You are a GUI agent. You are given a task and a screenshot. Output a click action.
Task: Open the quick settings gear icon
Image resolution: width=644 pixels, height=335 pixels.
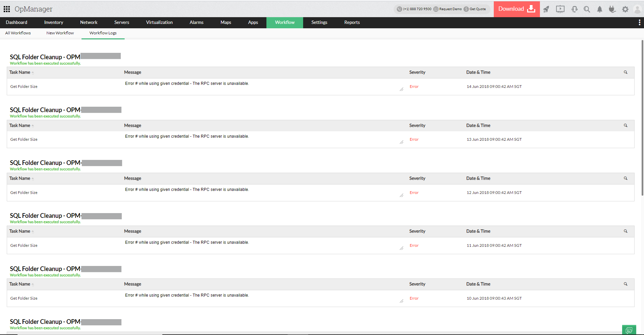pyautogui.click(x=625, y=9)
